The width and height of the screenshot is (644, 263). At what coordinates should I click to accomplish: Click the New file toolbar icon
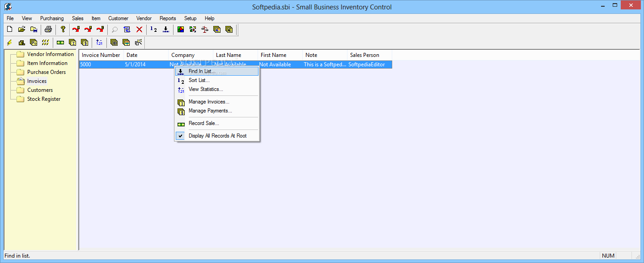coord(9,30)
